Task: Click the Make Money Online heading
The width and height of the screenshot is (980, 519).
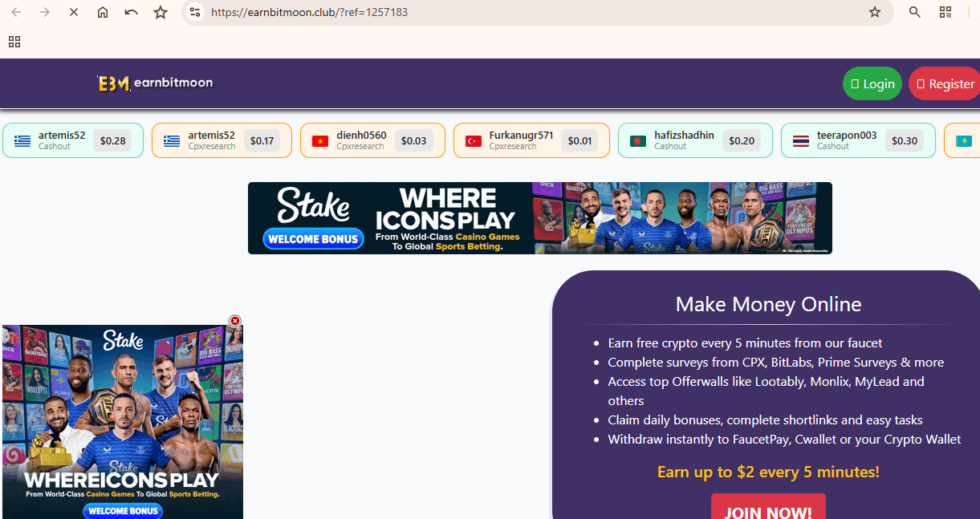Action: [x=768, y=305]
